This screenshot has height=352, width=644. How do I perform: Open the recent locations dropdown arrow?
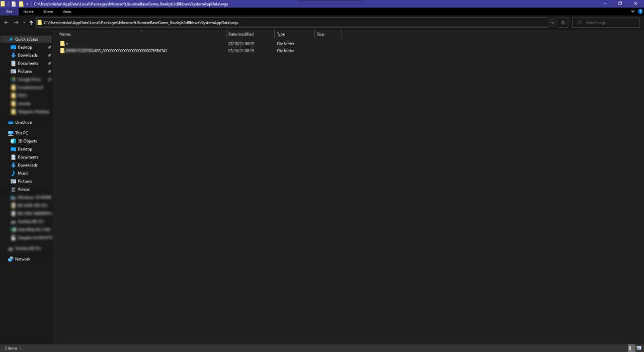[24, 23]
